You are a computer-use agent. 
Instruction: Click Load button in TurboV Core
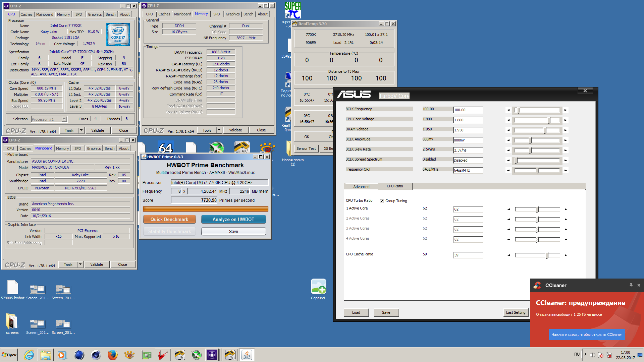pos(356,312)
